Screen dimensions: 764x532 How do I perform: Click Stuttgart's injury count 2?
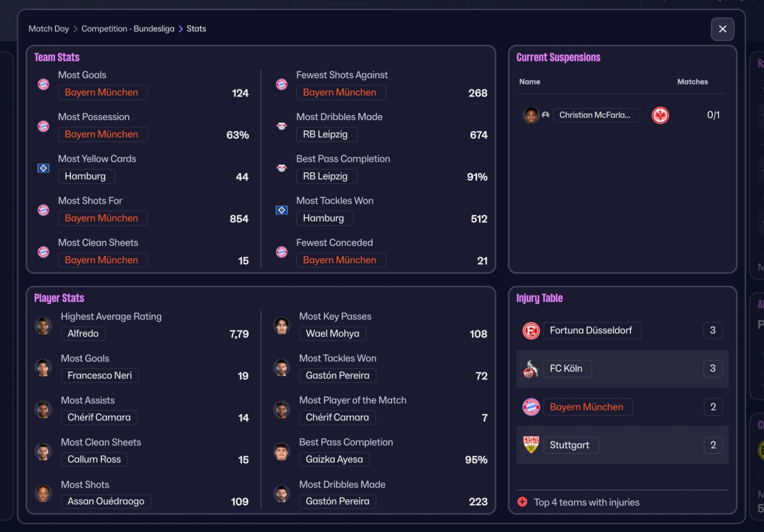pos(713,445)
